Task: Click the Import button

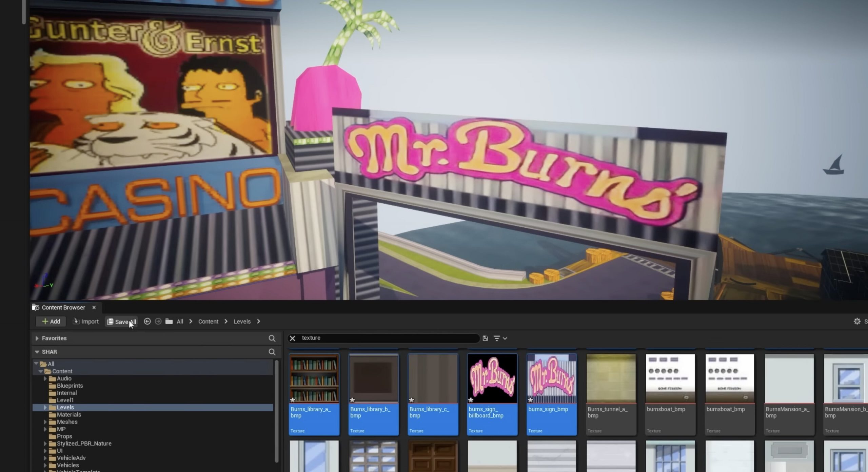Action: (x=85, y=321)
